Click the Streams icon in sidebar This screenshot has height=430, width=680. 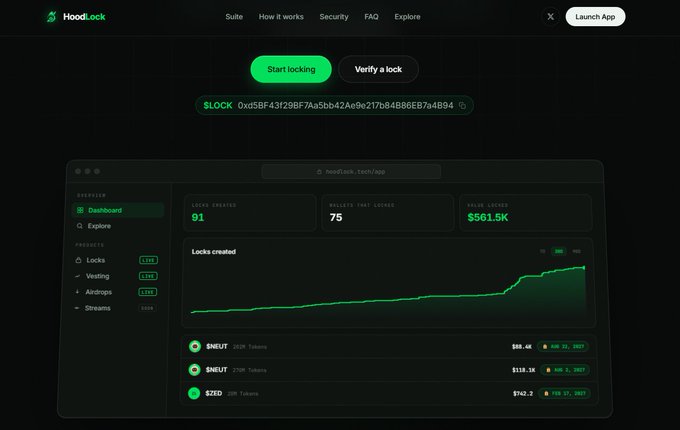(77, 308)
